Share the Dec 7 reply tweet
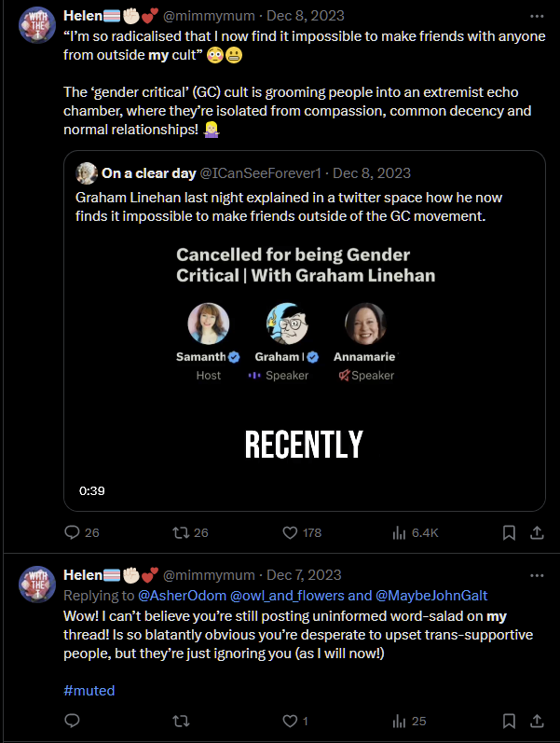The height and width of the screenshot is (743, 560). click(537, 721)
